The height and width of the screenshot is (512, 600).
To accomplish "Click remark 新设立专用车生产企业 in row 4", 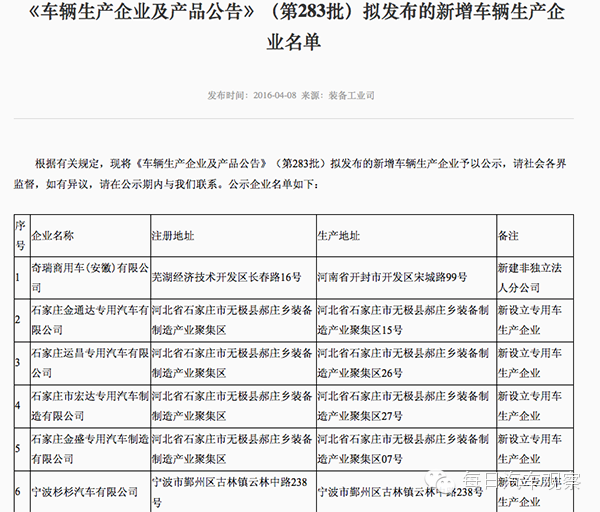I will [530, 406].
